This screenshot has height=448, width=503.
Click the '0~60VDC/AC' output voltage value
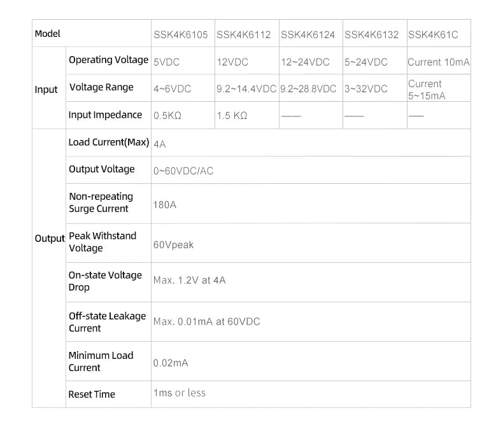[x=183, y=171]
